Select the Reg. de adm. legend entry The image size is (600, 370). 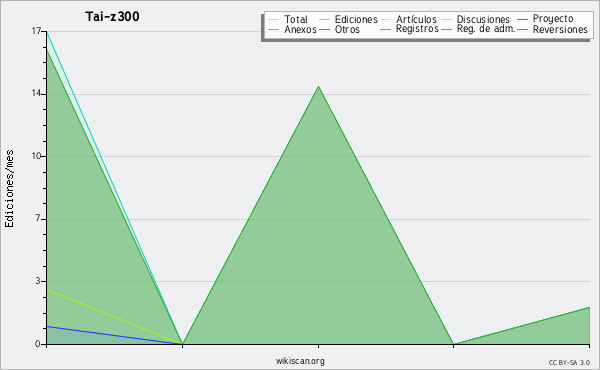[478, 29]
